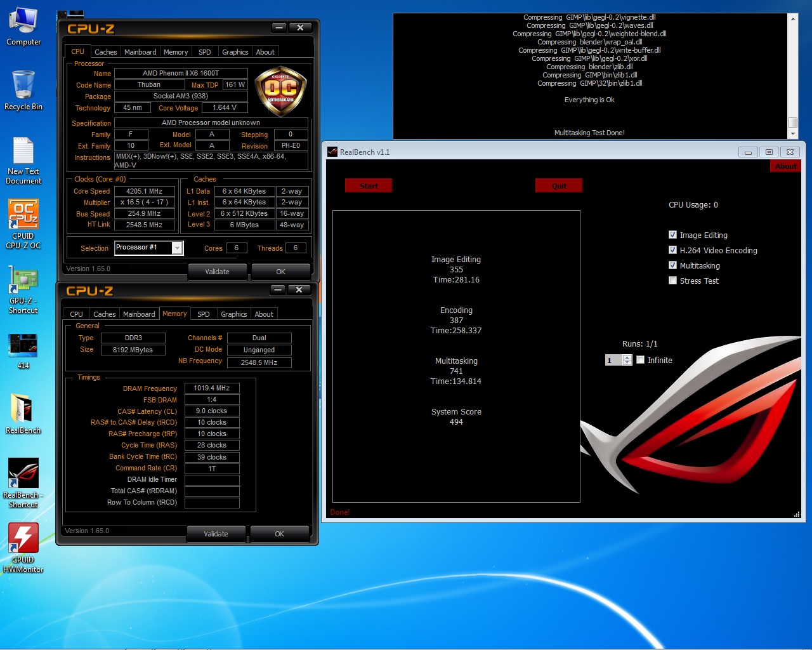Screen dimensions: 812x650
Task: Click the RealBench title bar app icon
Action: (x=332, y=152)
